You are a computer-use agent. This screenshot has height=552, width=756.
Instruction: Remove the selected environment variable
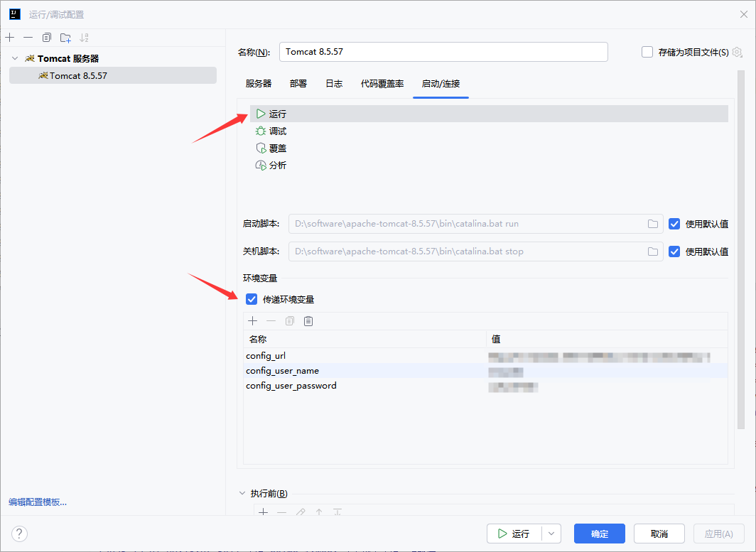point(271,321)
